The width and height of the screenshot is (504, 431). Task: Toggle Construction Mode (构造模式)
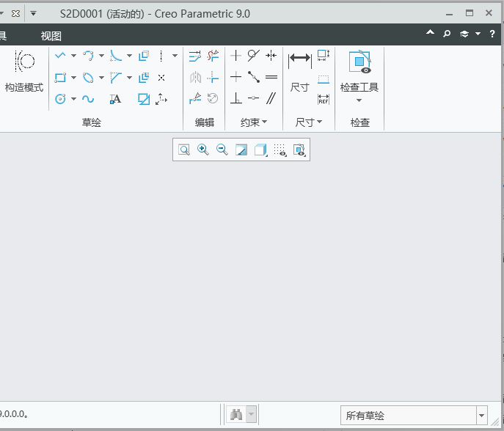point(24,71)
